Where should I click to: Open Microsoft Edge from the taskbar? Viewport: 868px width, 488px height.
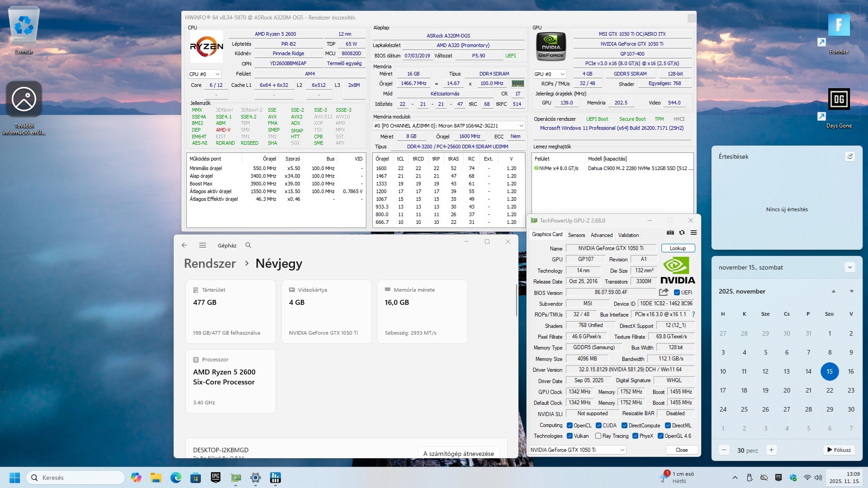coord(176,478)
